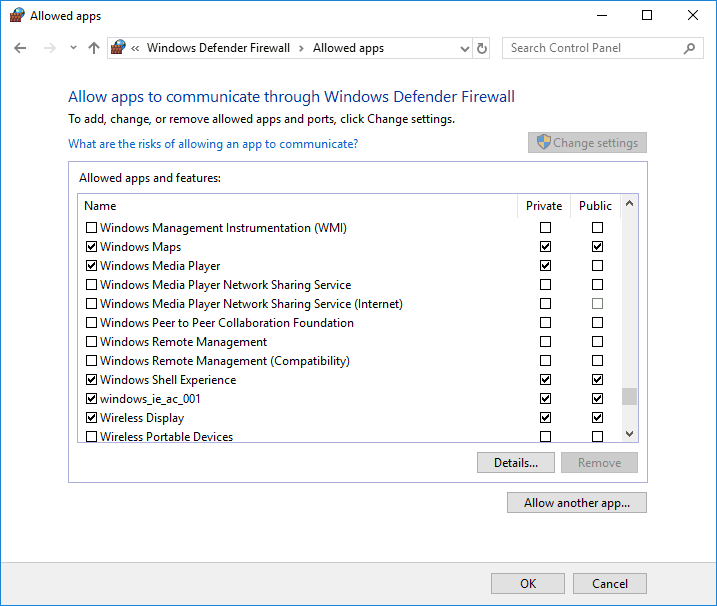Click the Allowed apps title bar icon

pyautogui.click(x=16, y=16)
